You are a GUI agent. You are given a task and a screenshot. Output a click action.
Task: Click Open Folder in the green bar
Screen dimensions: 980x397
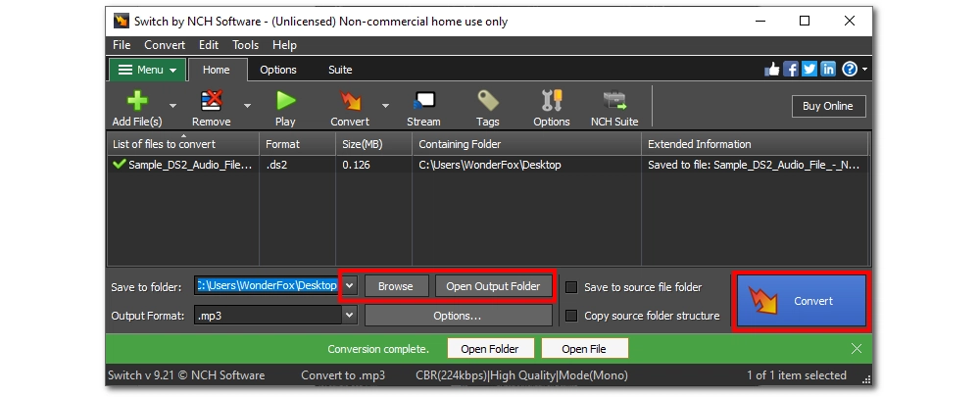click(x=491, y=349)
